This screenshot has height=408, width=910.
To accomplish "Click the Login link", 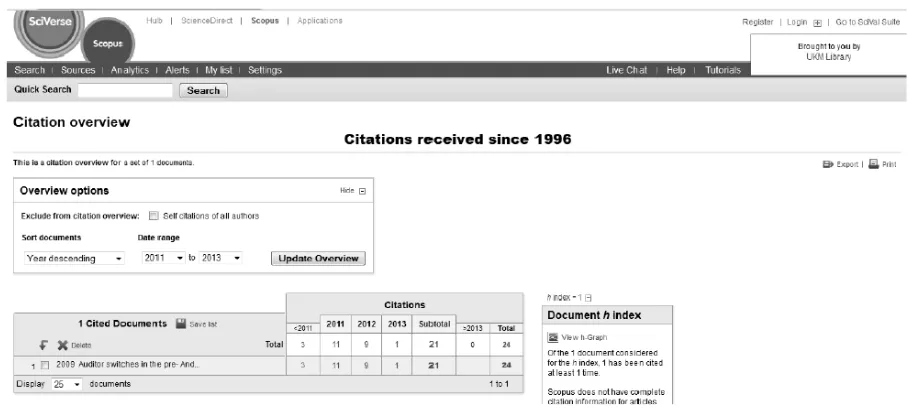I will 797,22.
